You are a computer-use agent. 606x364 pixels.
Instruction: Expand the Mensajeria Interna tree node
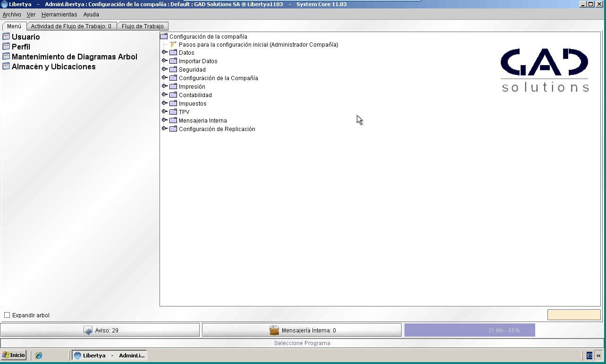pos(164,120)
